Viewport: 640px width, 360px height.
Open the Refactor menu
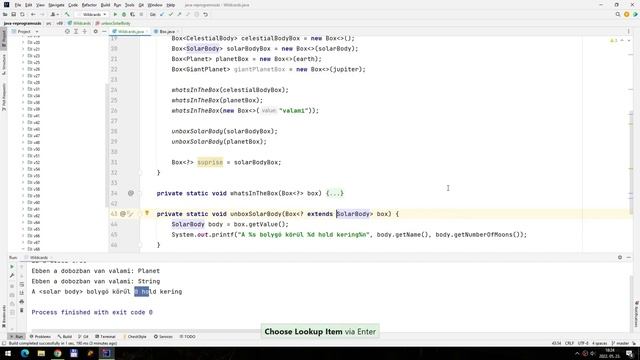click(x=89, y=5)
